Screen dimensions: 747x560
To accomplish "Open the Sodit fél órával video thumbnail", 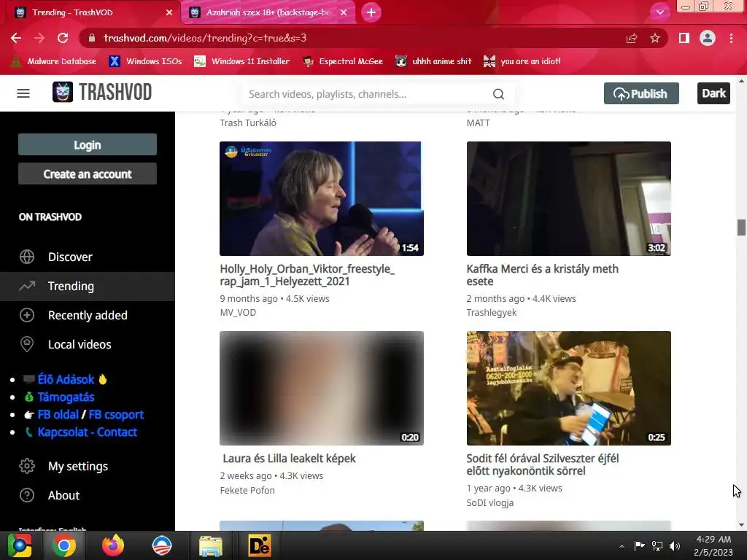I will coord(569,388).
